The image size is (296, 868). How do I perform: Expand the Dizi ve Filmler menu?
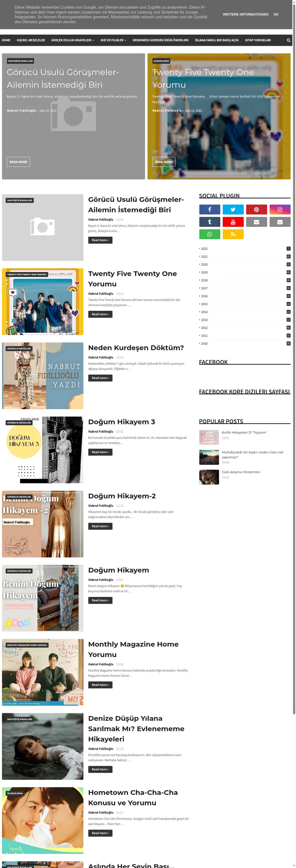pyautogui.click(x=113, y=40)
